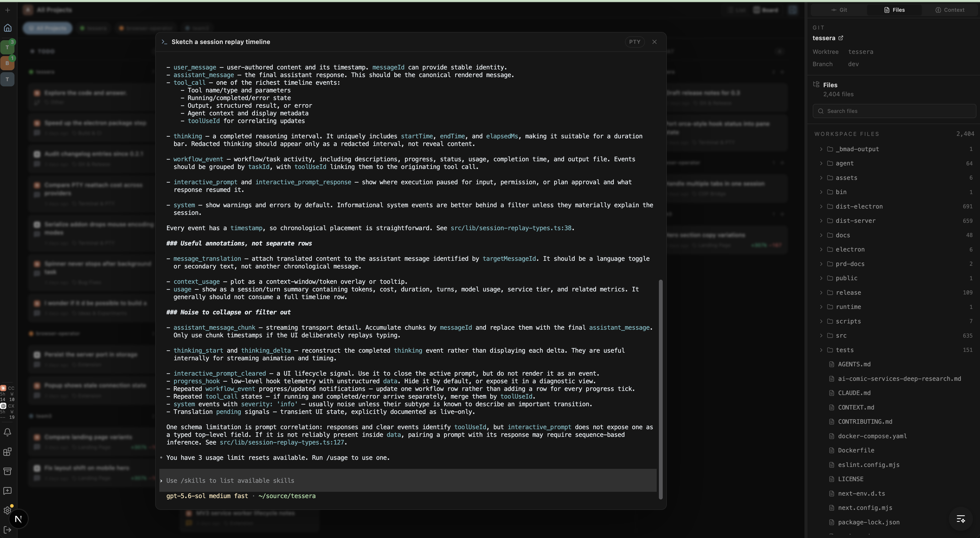The width and height of the screenshot is (980, 538).
Task: Click the terminal prompt icon in dialog title
Action: tap(164, 42)
